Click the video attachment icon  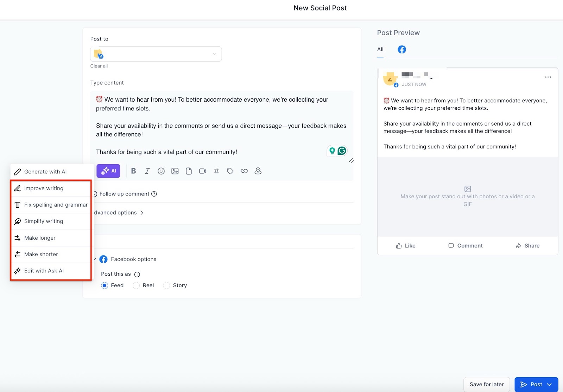pyautogui.click(x=203, y=171)
